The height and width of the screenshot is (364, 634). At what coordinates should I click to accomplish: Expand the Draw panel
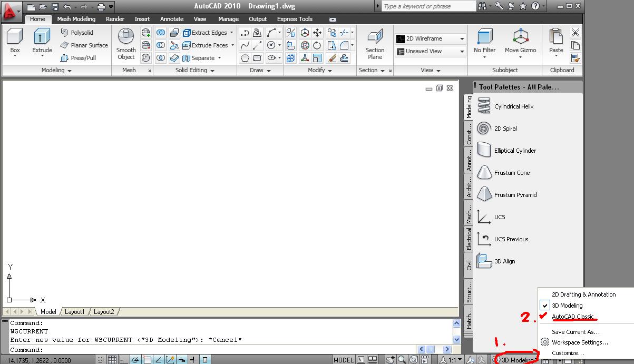[260, 70]
